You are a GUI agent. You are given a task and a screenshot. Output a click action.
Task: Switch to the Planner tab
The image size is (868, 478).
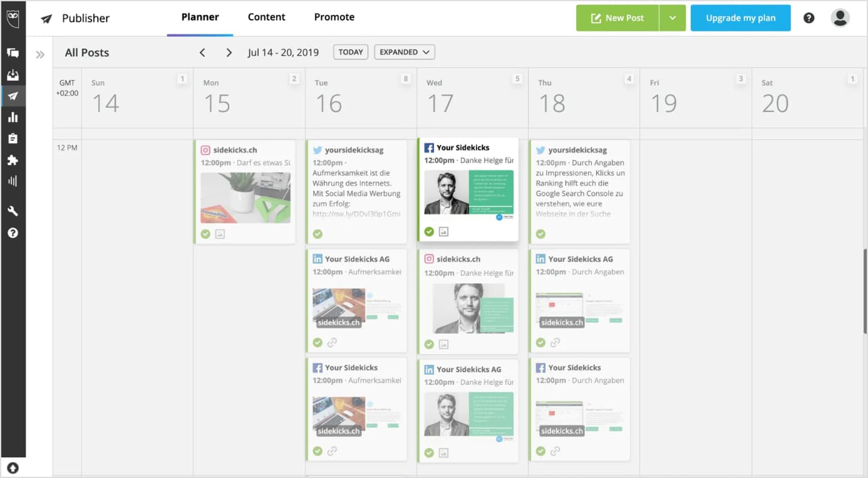[x=200, y=18]
